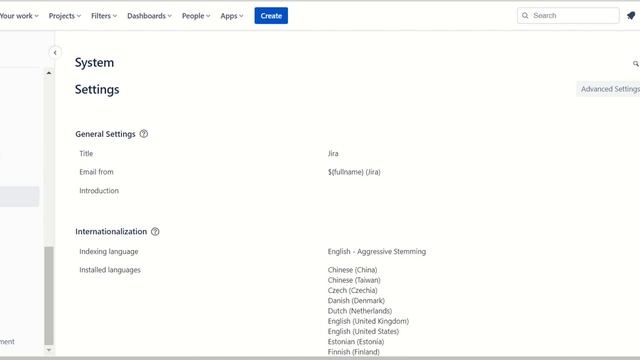This screenshot has width=640, height=360.
Task: Click the 'Email from' label
Action: [x=96, y=172]
